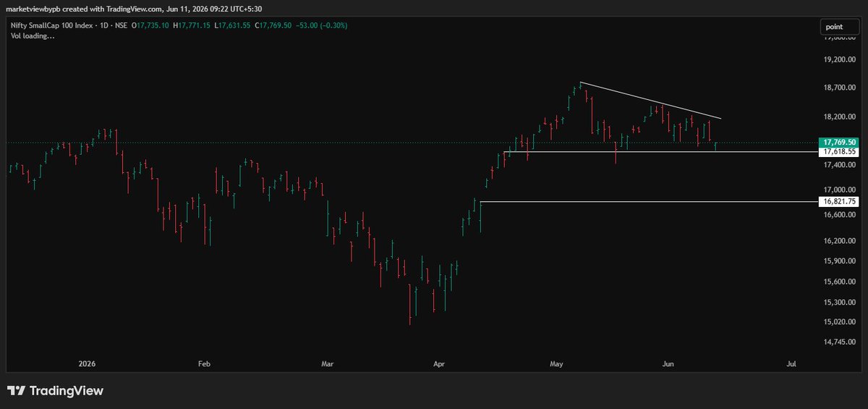Viewport: 868px width, 409px height.
Task: Click the 15,300.00 price axis label
Action: [839, 302]
